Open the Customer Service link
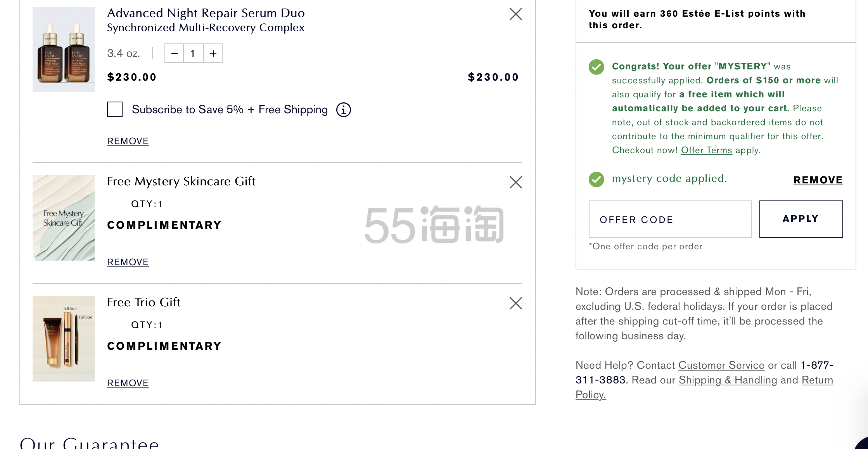The image size is (868, 449). pos(721,365)
